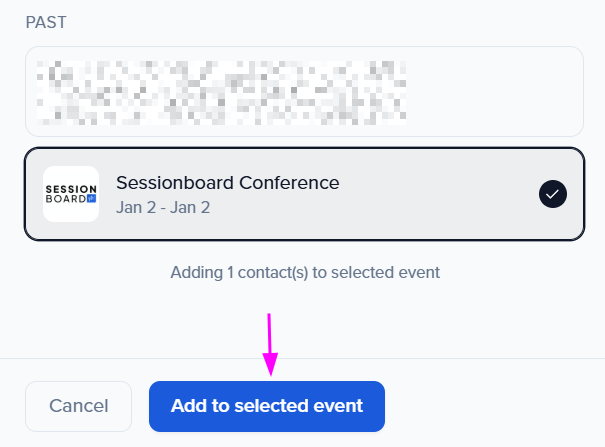Select the Sessionboard Conference event title

(x=228, y=183)
